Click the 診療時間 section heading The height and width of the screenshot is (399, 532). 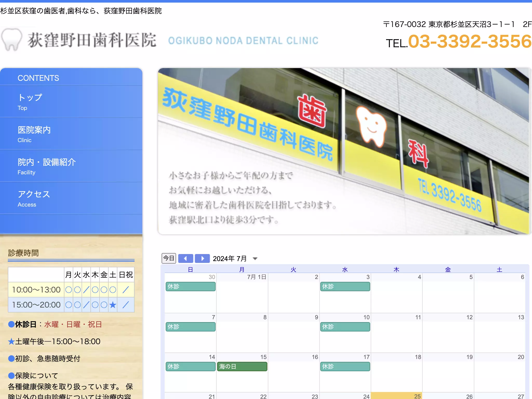click(x=23, y=253)
